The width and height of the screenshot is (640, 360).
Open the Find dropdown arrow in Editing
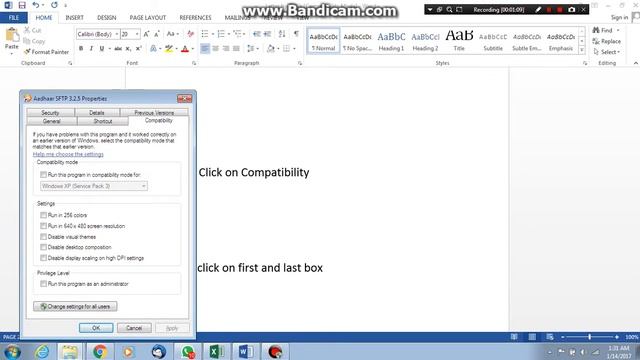(x=618, y=31)
